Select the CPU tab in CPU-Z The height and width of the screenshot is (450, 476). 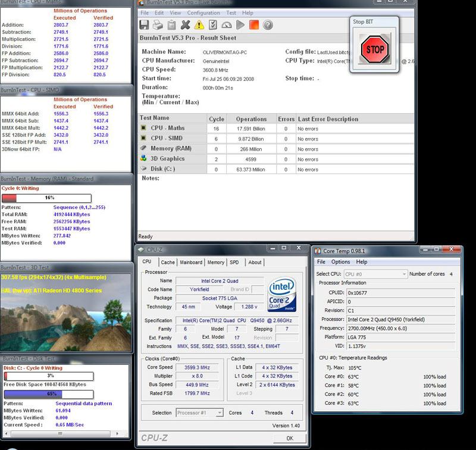coord(147,261)
